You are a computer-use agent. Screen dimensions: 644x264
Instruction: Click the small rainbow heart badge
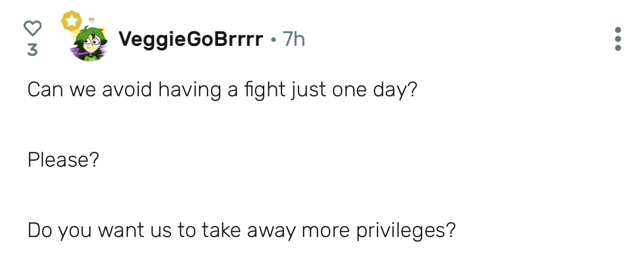pos(91,20)
